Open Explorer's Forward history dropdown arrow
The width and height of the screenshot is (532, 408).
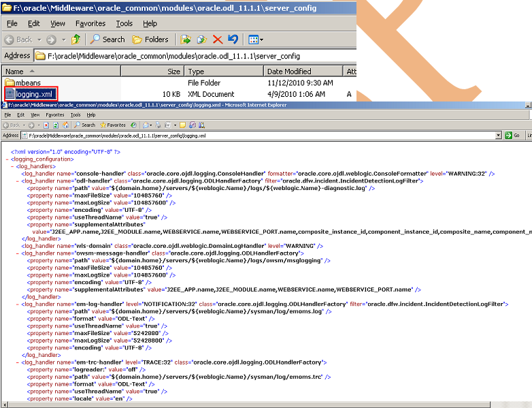coord(64,40)
